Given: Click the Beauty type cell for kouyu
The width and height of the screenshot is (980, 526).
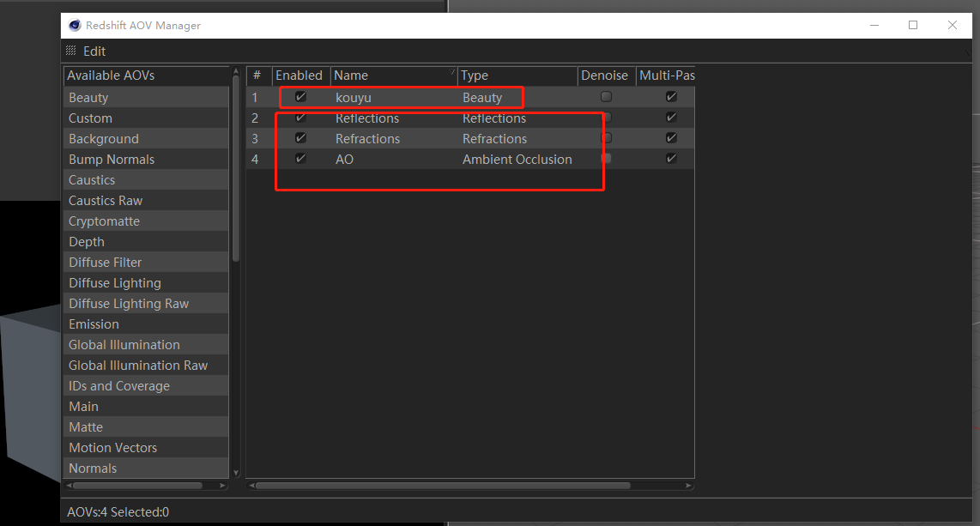Looking at the screenshot, I should tap(482, 98).
